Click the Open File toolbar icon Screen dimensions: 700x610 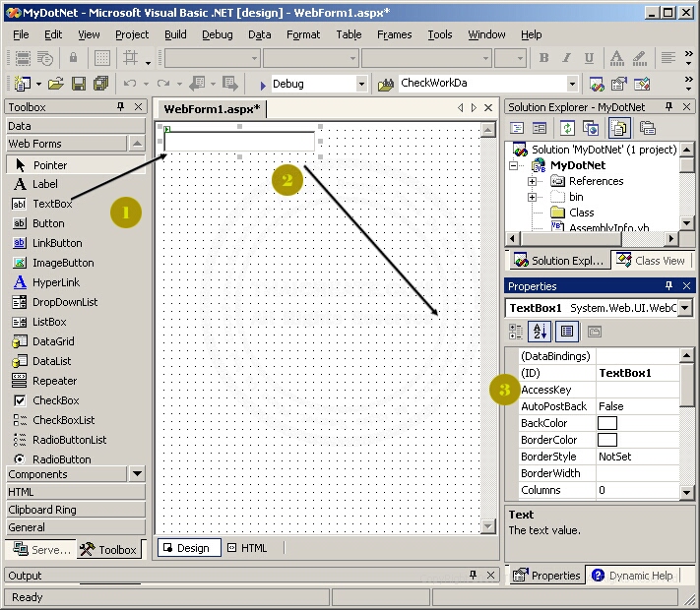click(x=56, y=84)
